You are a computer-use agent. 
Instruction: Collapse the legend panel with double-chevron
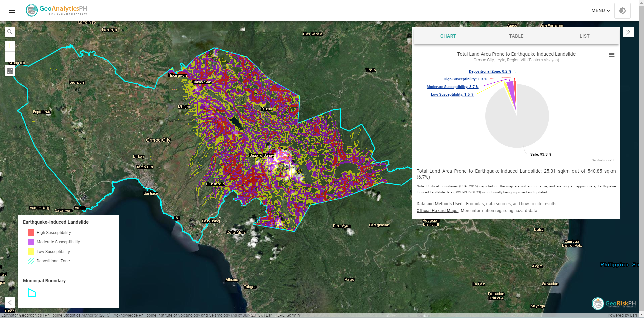[x=10, y=302]
